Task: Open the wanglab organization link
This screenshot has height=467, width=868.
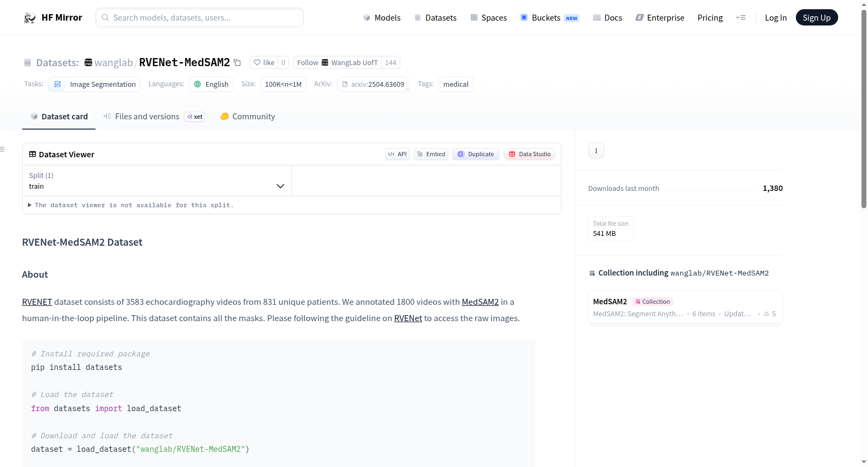Action: pyautogui.click(x=113, y=62)
